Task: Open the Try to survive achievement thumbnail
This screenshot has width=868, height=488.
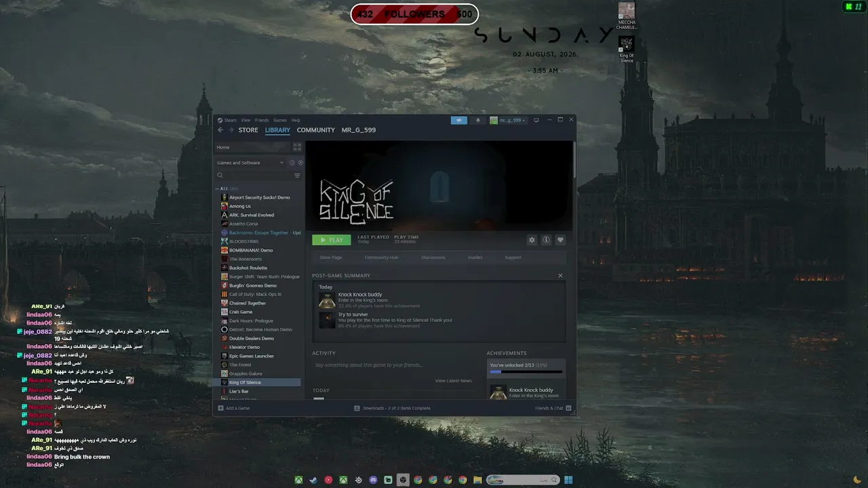Action: point(328,320)
